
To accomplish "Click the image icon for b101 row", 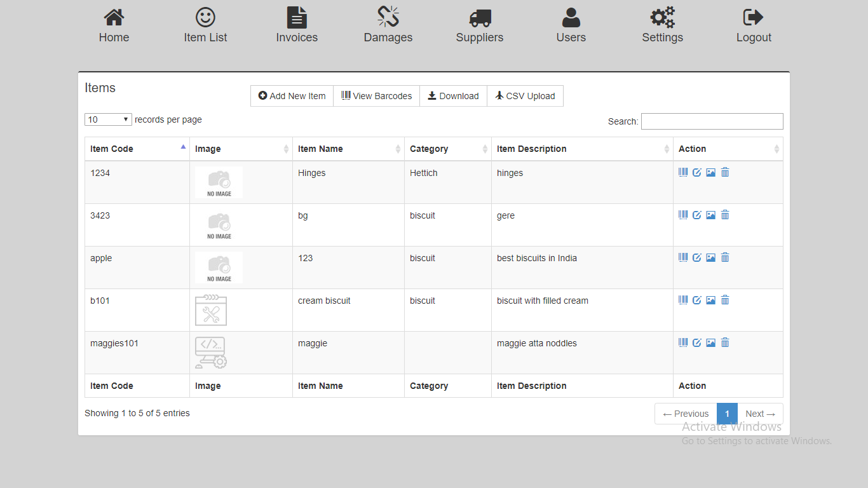I will click(x=711, y=300).
